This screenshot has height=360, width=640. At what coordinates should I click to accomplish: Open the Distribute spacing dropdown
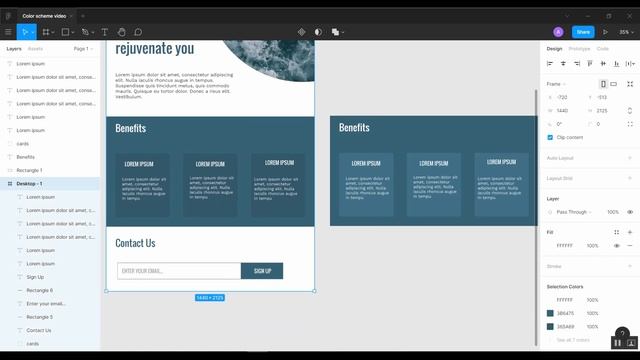click(x=630, y=63)
